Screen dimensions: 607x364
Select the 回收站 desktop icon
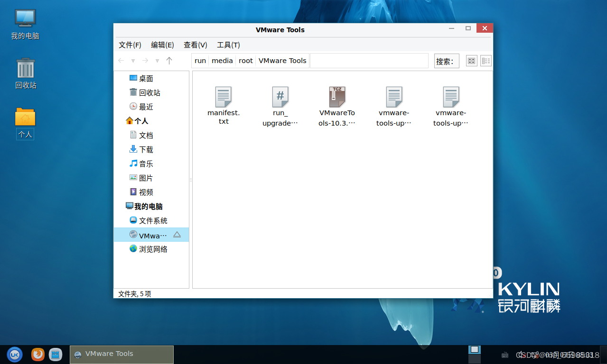click(25, 74)
